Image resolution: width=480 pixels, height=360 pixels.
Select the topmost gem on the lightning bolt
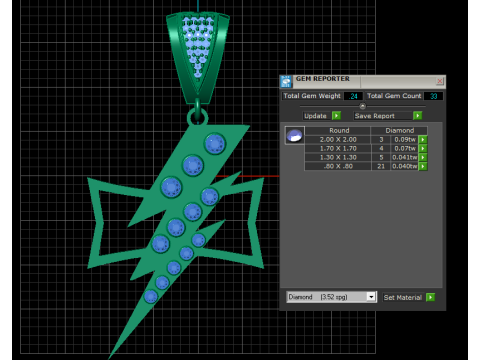(215, 144)
